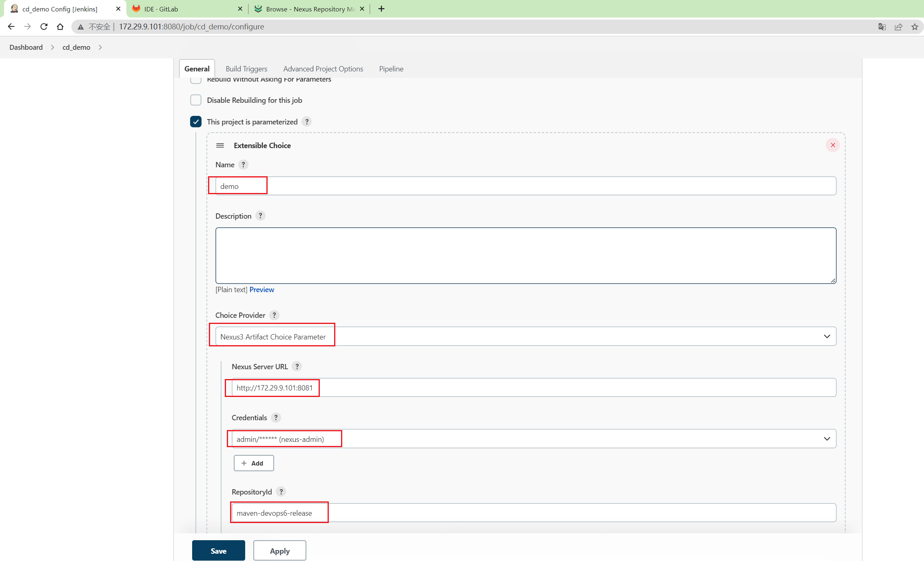Delete the Extensible Choice parameter
Screen dimensions: 924x561
click(x=833, y=145)
